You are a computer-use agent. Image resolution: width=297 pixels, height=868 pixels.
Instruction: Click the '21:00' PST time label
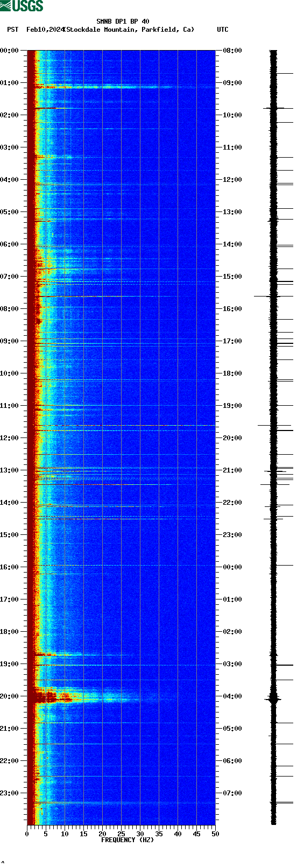pos(9,729)
